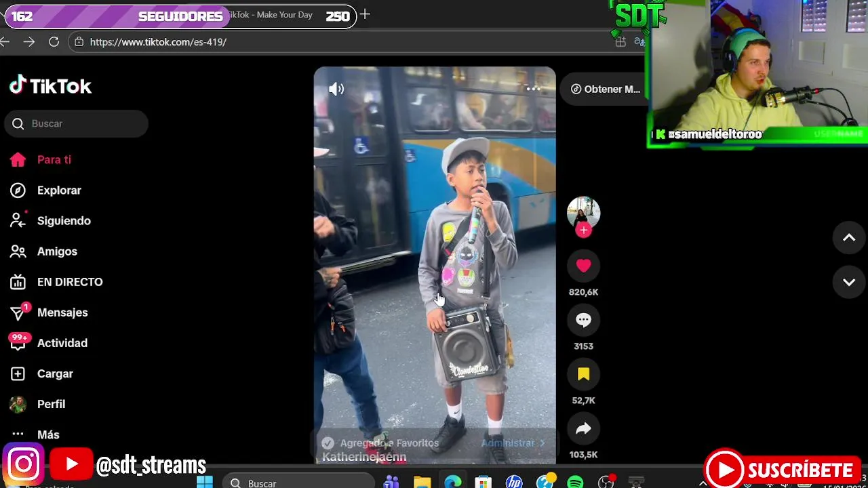
Task: Open Microsoft Edge from taskbar
Action: (452, 482)
